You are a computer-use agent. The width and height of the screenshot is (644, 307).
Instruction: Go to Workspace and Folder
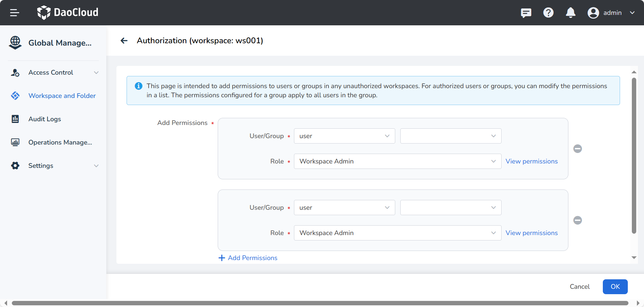pos(62,96)
